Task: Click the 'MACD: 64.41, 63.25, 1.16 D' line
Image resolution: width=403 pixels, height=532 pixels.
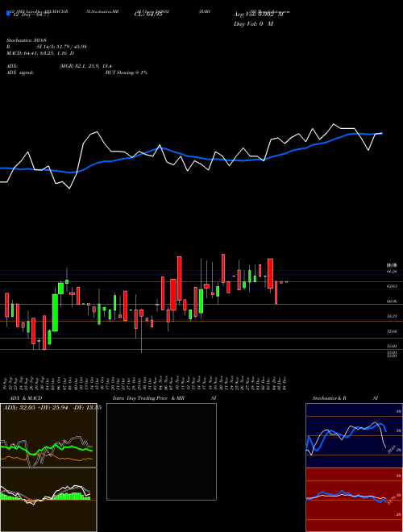Action: 40,53
